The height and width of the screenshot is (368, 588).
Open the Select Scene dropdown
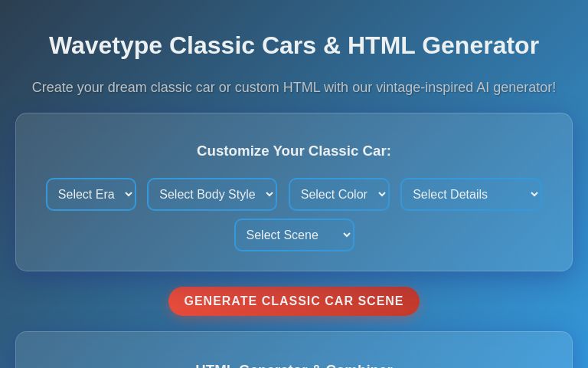[x=283, y=235]
